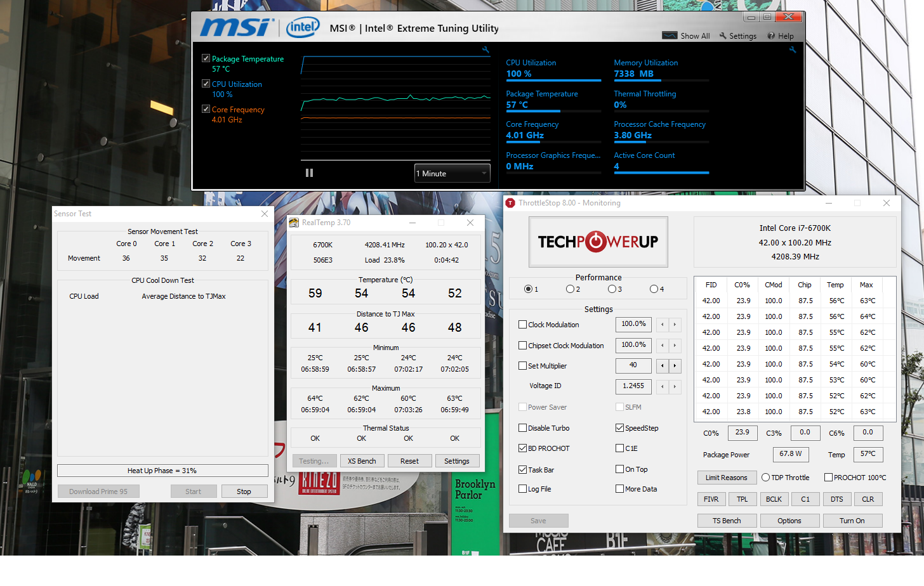Click the Intel logo in the title bar
The height and width of the screenshot is (586, 924).
coord(303,27)
